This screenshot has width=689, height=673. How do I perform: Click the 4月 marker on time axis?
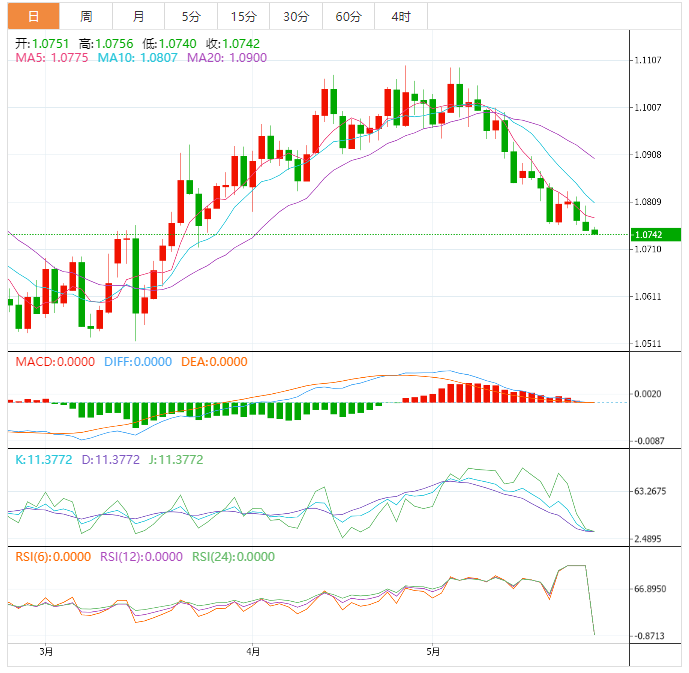tap(252, 653)
